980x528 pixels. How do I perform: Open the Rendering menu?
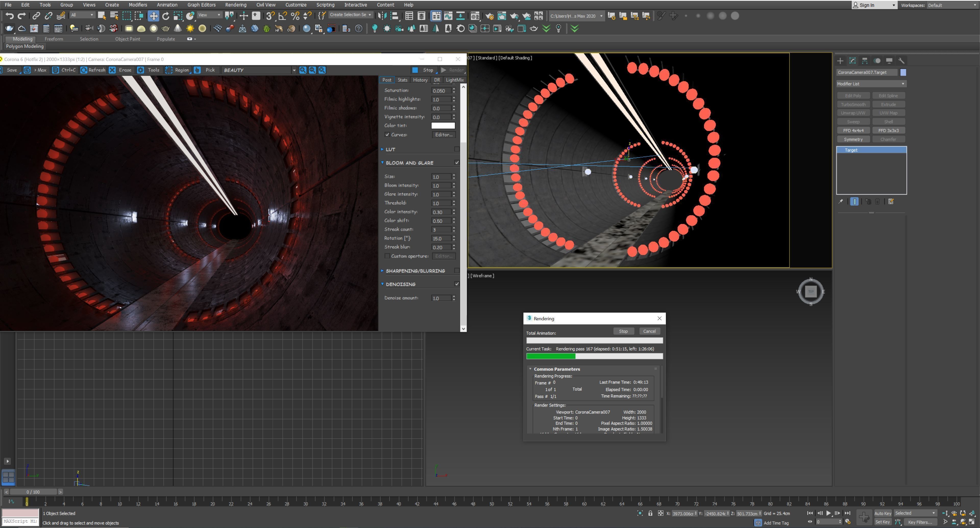click(236, 5)
